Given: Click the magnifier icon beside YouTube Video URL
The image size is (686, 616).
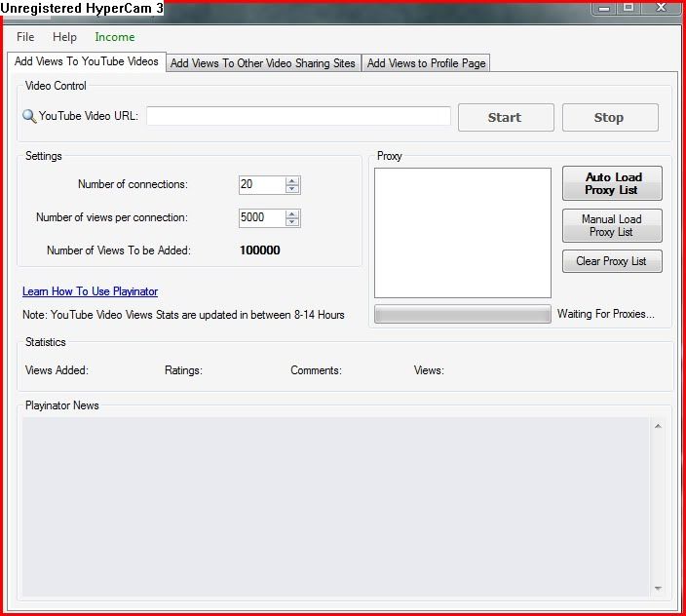Looking at the screenshot, I should coord(29,116).
